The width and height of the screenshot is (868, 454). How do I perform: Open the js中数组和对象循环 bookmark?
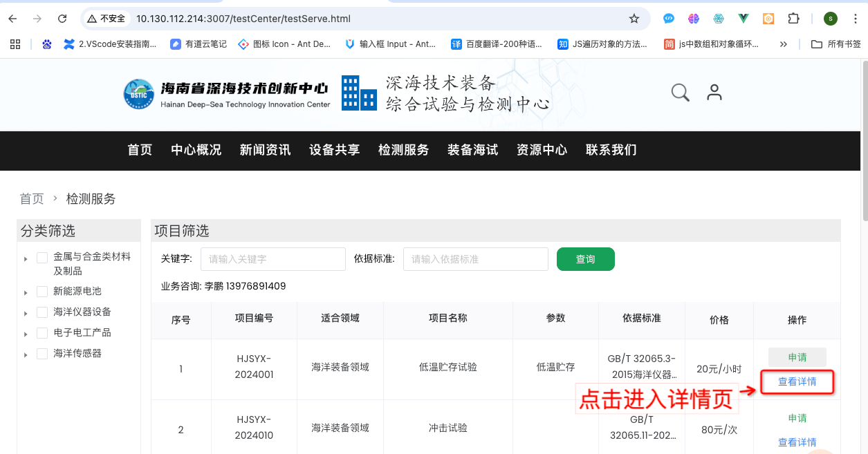point(712,44)
